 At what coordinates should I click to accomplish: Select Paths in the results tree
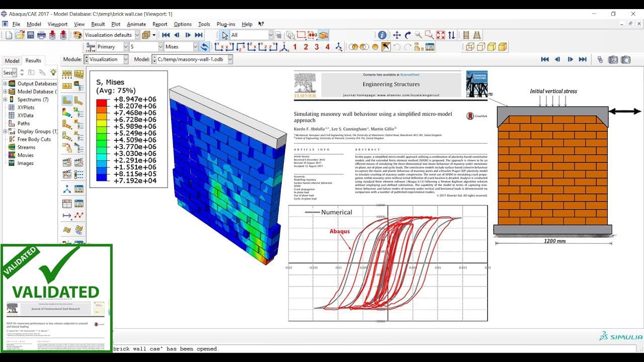coord(24,123)
